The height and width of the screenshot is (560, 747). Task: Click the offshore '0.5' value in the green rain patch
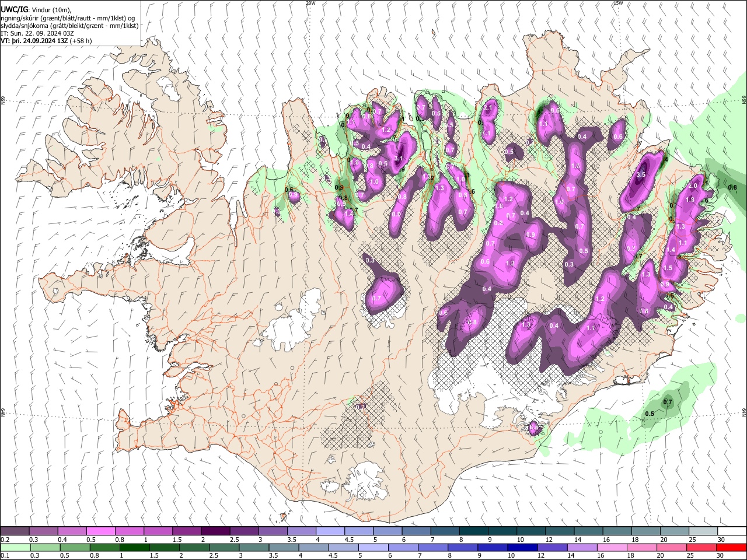pos(649,414)
